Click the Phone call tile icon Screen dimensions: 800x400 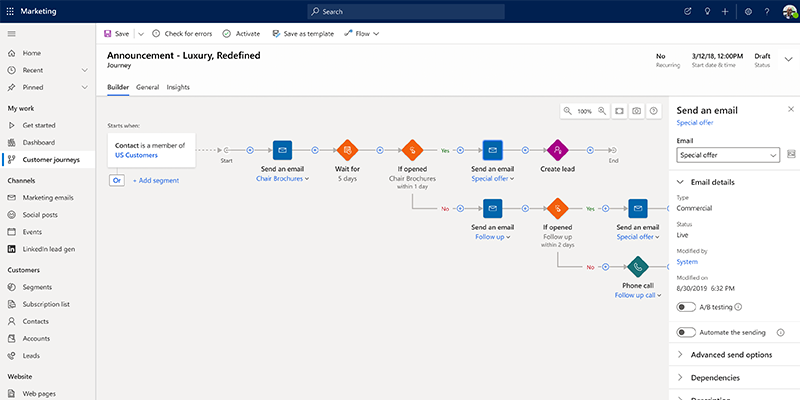637,267
